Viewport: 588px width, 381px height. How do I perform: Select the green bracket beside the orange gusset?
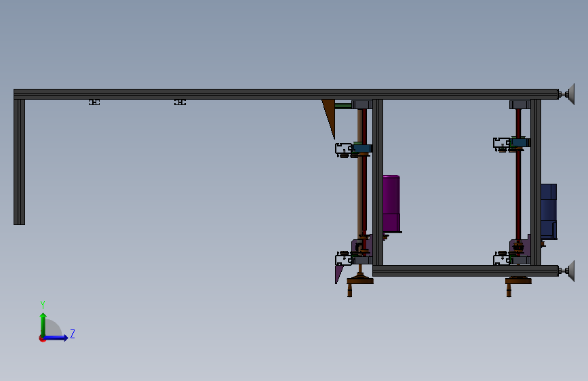tap(343, 106)
